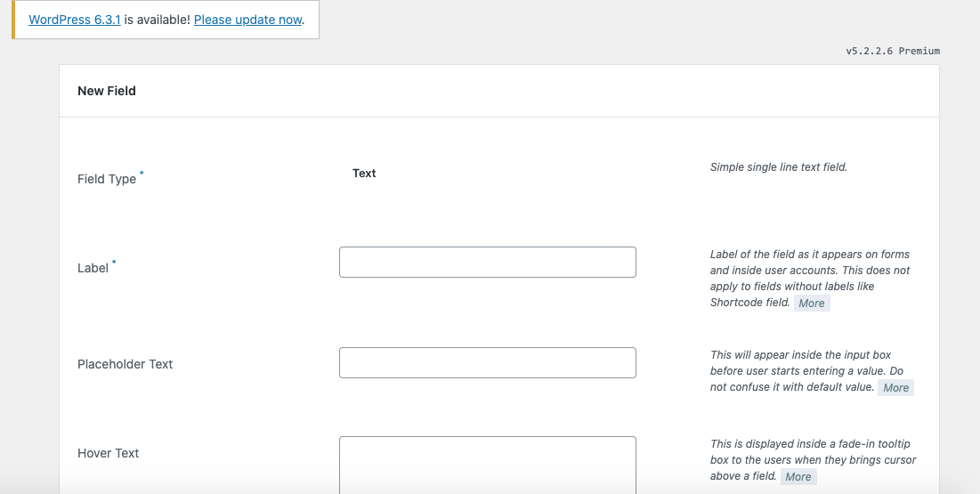The width and height of the screenshot is (980, 494).
Task: Click the Label field help description text
Action: [809, 271]
